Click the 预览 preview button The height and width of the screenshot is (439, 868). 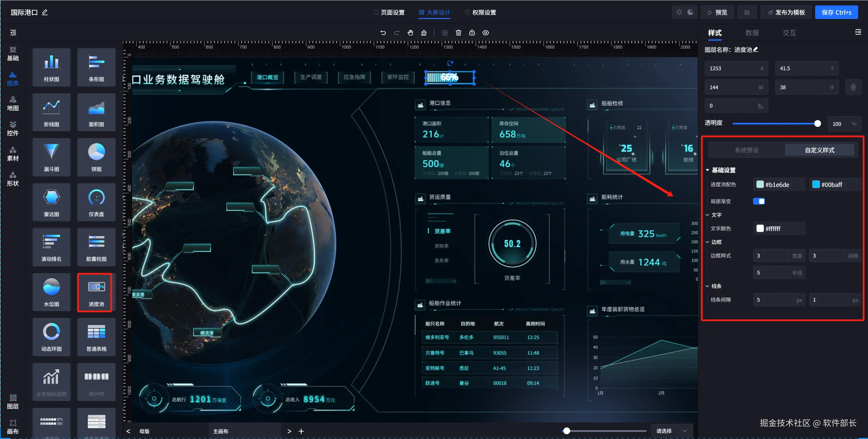(717, 13)
